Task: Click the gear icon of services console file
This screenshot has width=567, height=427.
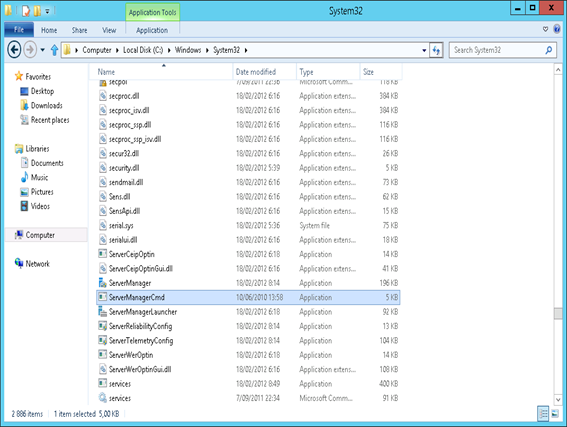Action: [x=102, y=398]
